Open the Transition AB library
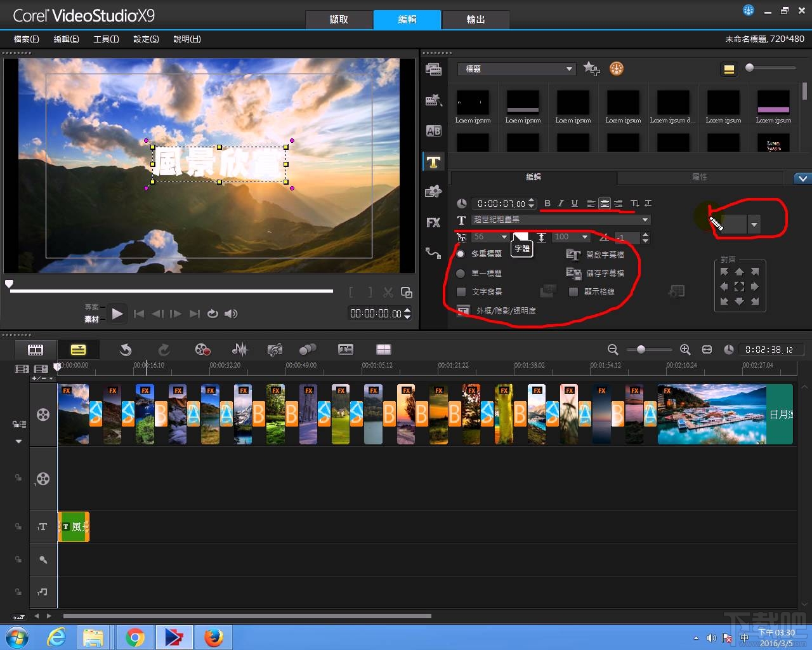 pyautogui.click(x=433, y=131)
